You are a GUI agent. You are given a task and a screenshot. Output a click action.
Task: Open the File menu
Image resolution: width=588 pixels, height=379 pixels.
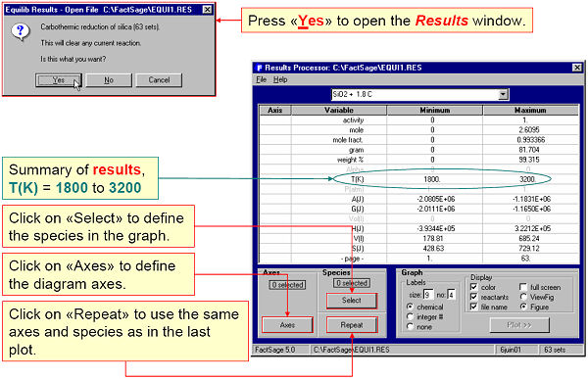coord(261,79)
